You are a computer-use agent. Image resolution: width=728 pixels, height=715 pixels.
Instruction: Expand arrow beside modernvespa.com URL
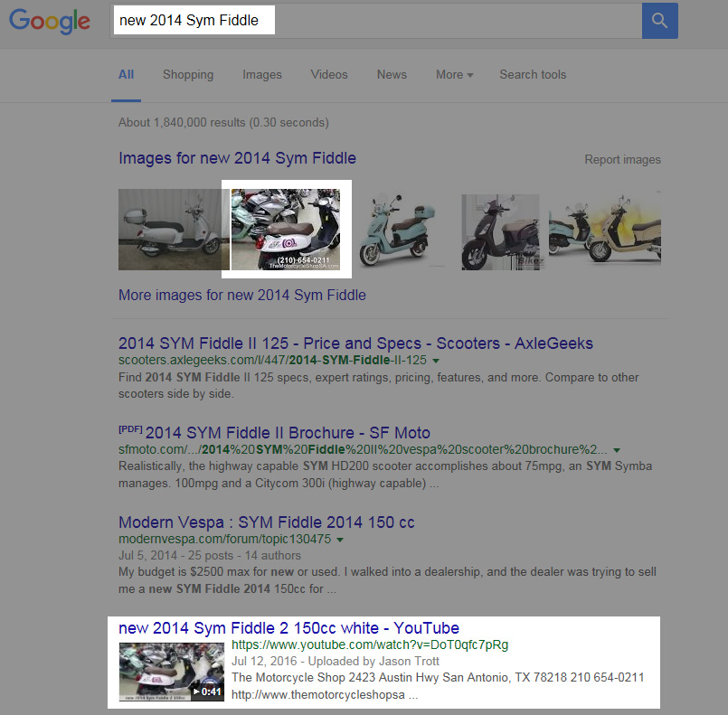pos(340,540)
